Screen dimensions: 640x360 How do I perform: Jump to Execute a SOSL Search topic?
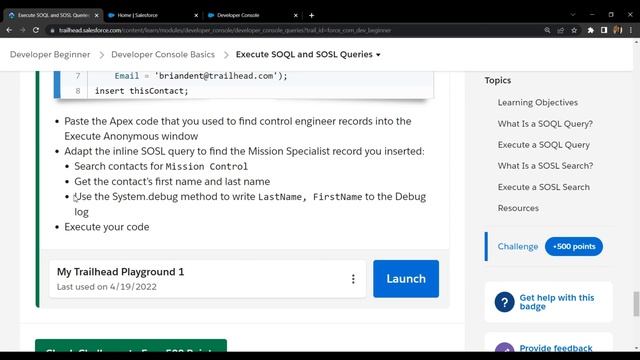544,187
